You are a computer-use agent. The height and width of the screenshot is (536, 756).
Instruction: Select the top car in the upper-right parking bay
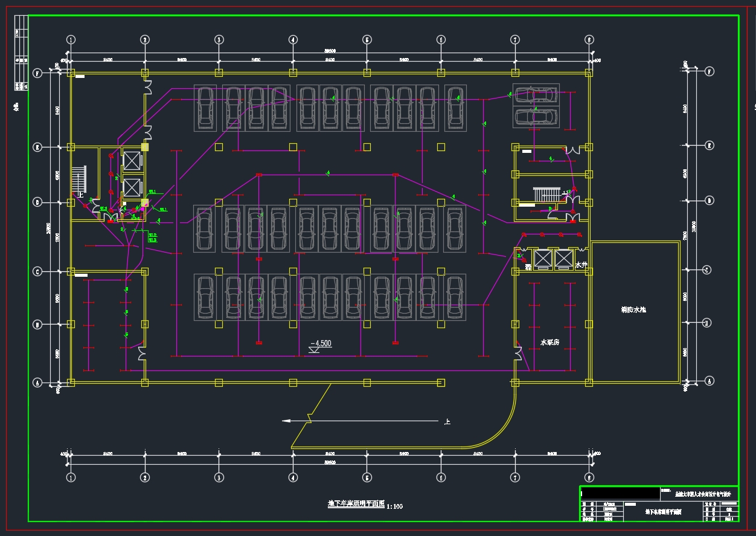click(x=535, y=95)
